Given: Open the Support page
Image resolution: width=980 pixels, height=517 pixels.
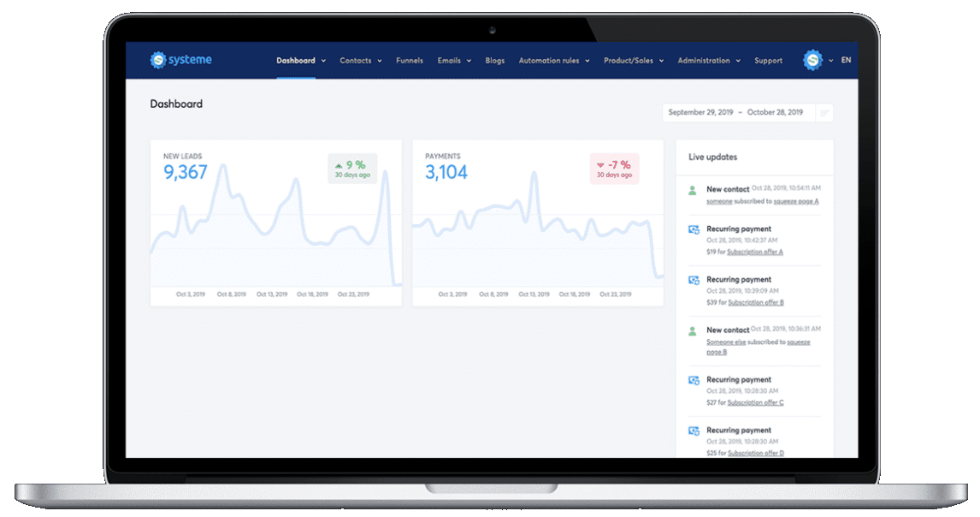Looking at the screenshot, I should click(768, 61).
